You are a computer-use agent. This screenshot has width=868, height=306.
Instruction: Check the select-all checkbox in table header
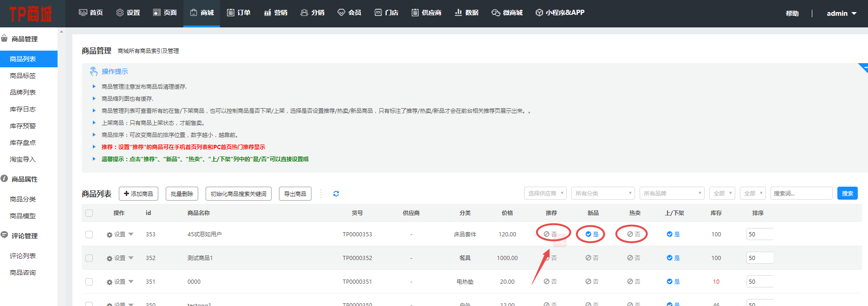(89, 213)
